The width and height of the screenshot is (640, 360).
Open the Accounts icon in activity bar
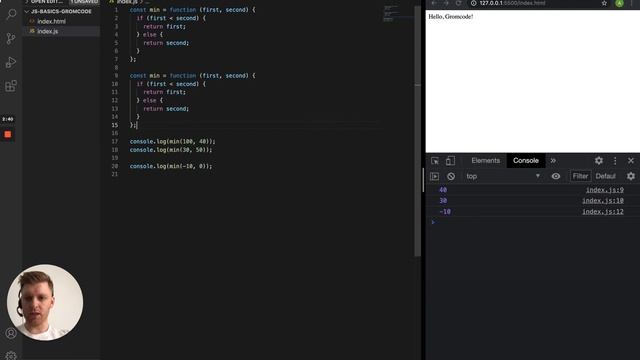tap(11, 333)
